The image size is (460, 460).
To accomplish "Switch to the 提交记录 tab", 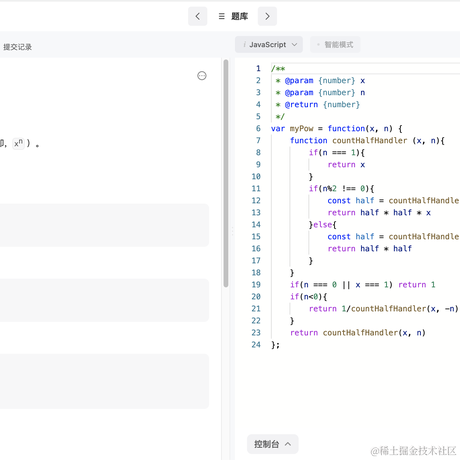I will tap(18, 47).
